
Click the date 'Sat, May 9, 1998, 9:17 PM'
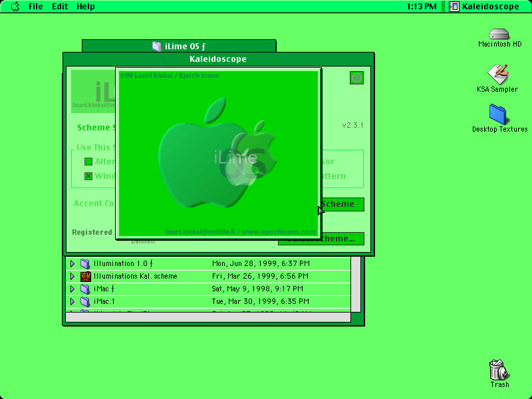[x=257, y=289]
